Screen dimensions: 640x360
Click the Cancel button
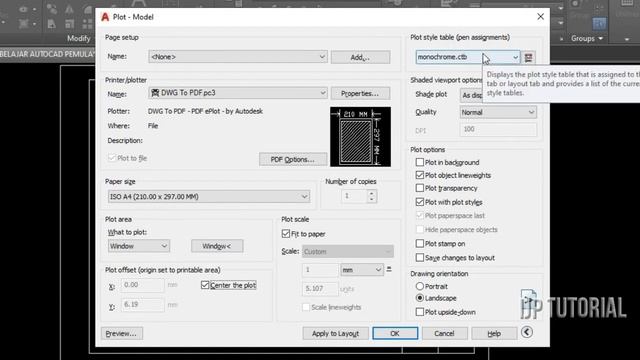click(444, 333)
